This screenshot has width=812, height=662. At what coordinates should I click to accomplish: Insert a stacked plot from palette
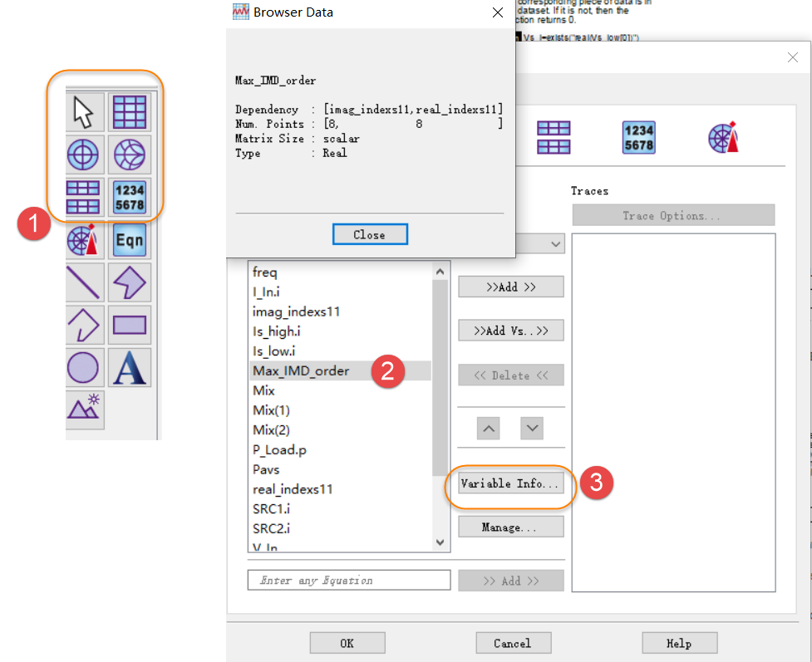coord(83,197)
